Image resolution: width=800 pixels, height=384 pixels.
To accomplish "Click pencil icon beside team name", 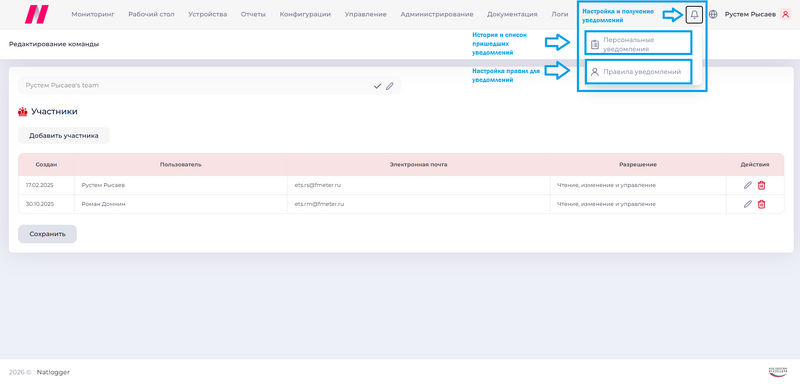I will coord(390,86).
